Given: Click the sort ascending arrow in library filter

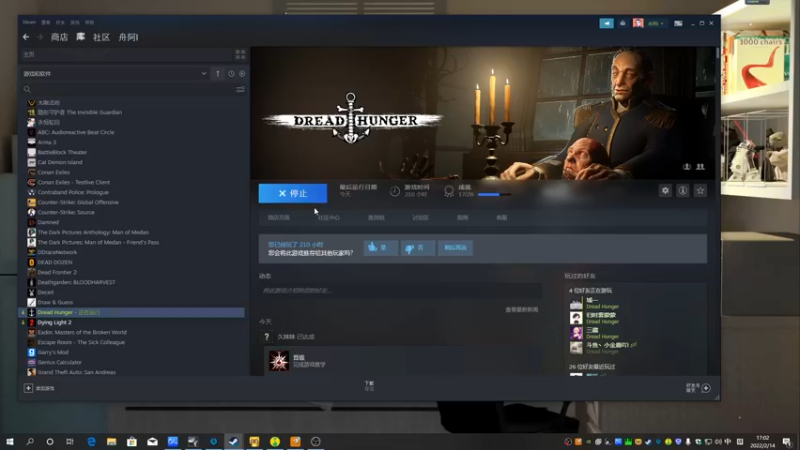Looking at the screenshot, I should 218,73.
